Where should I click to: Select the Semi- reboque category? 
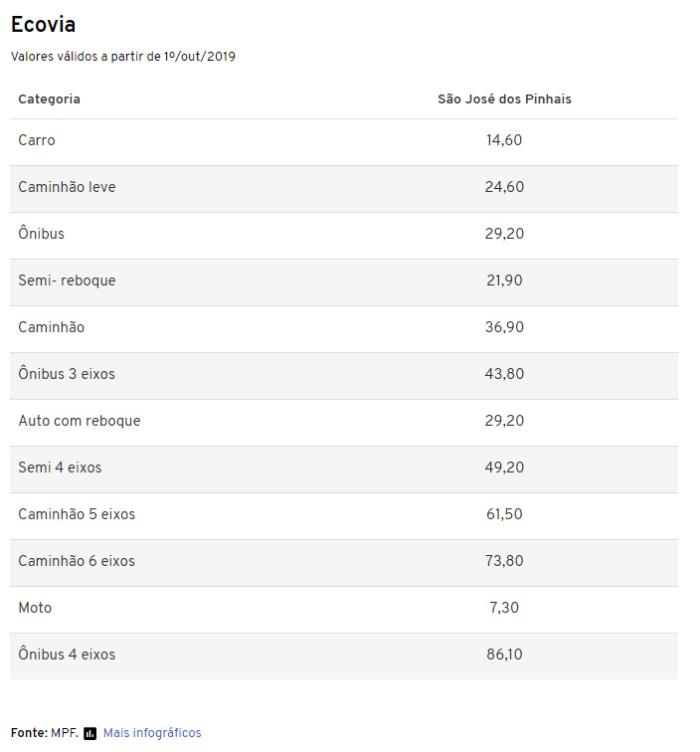(67, 281)
